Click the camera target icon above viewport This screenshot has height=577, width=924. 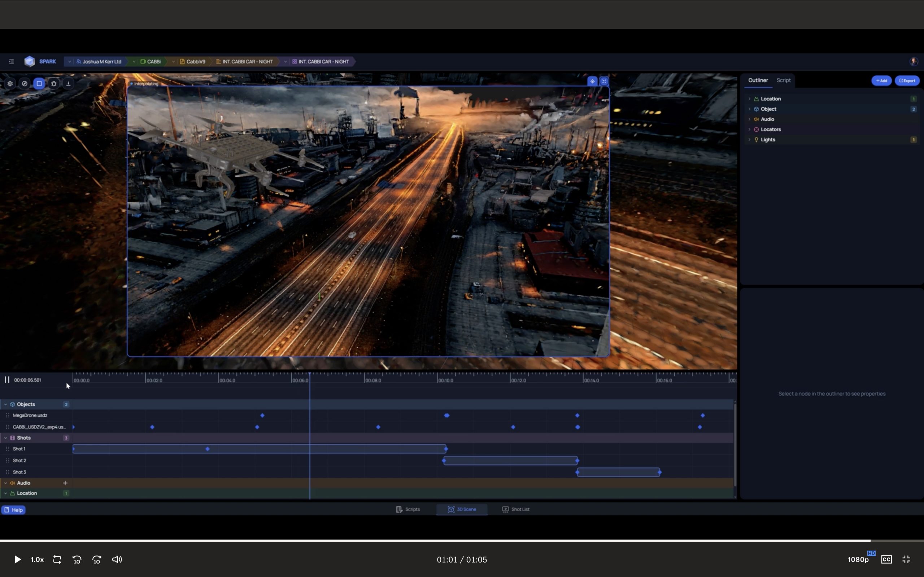592,81
